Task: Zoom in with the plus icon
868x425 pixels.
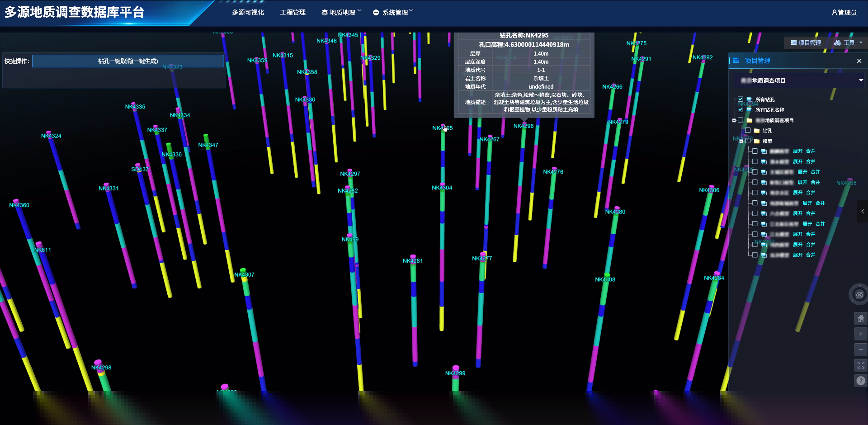Action: coord(861,334)
